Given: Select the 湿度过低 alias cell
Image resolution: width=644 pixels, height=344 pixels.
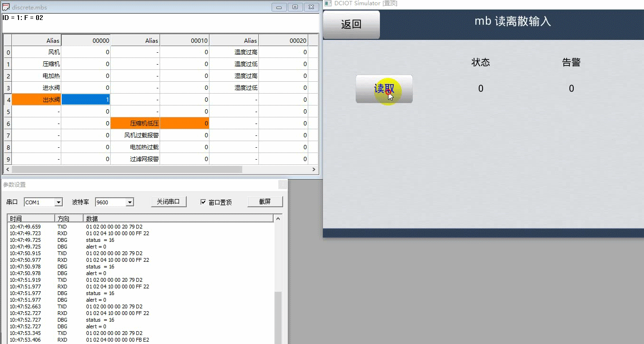Looking at the screenshot, I should point(234,88).
